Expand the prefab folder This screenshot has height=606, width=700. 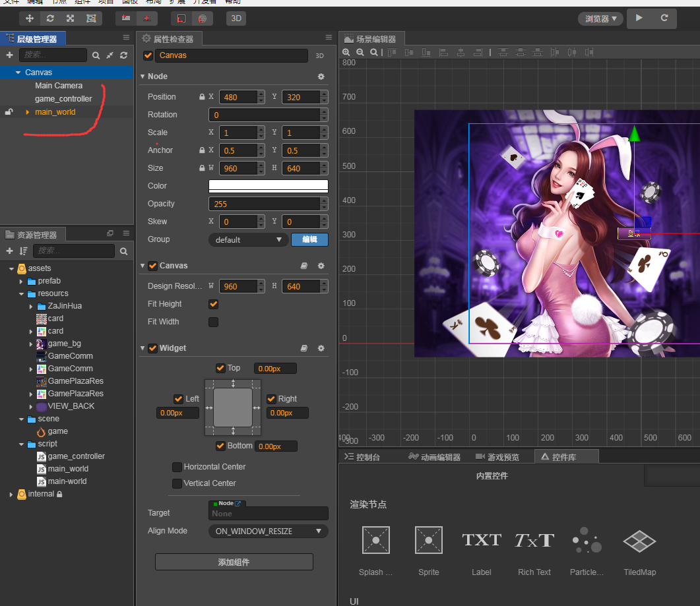[21, 282]
